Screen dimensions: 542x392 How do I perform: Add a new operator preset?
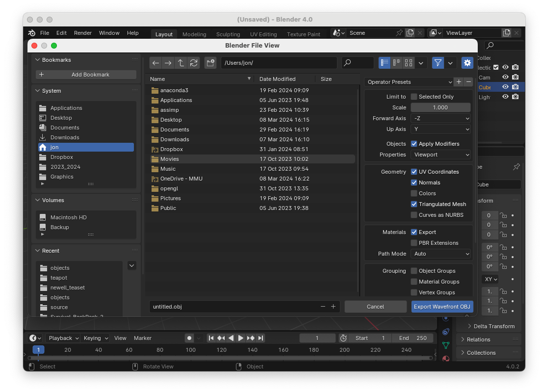click(x=459, y=82)
